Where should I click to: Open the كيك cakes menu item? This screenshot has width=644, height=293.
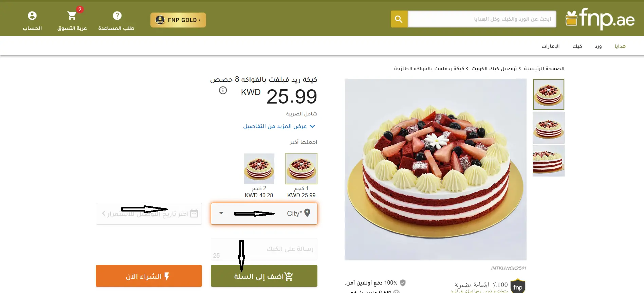[x=577, y=46]
